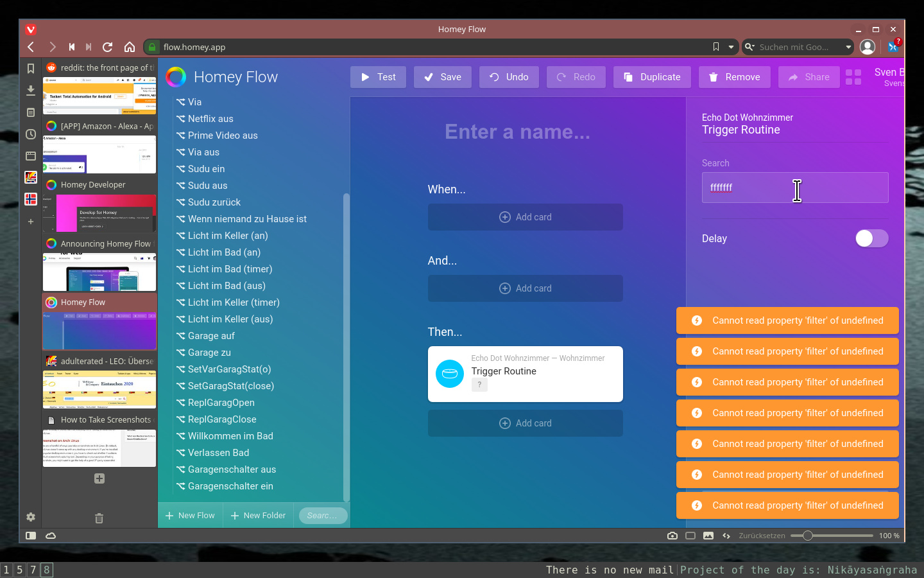The image size is (924, 578).
Task: Click the Trigger Routine search field
Action: [x=795, y=188]
